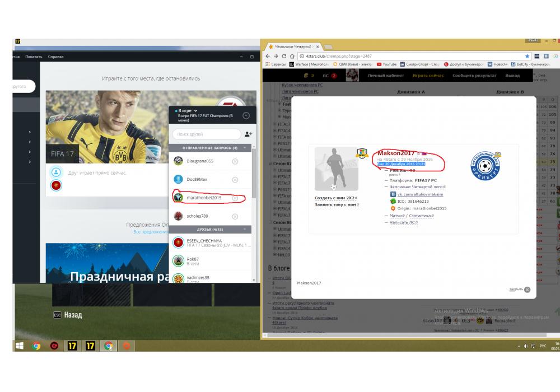
Task: Click vadimzes35 friend avatar
Action: pos(178,278)
